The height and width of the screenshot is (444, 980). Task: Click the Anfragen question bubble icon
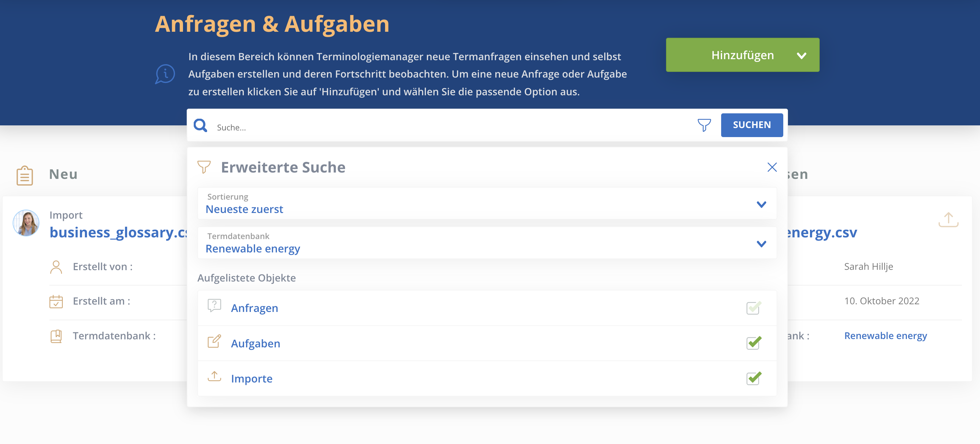[x=214, y=306]
